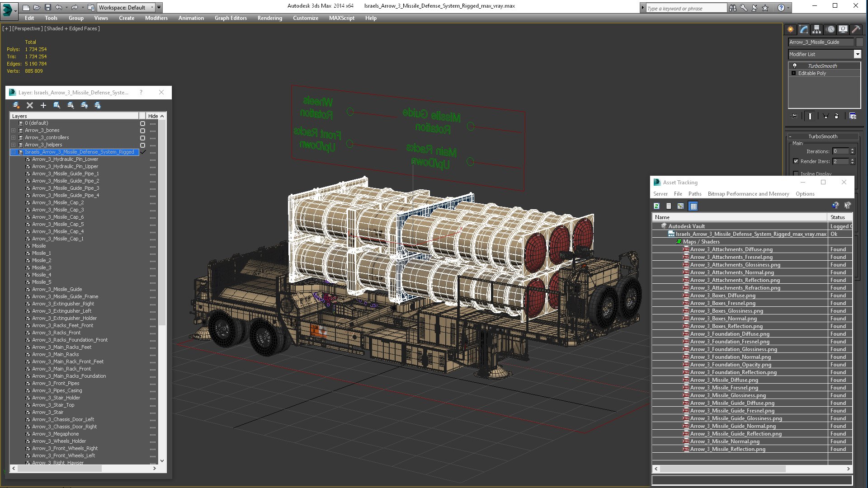Increase the Iterations spinner value
The width and height of the screenshot is (868, 488).
pos(853,150)
